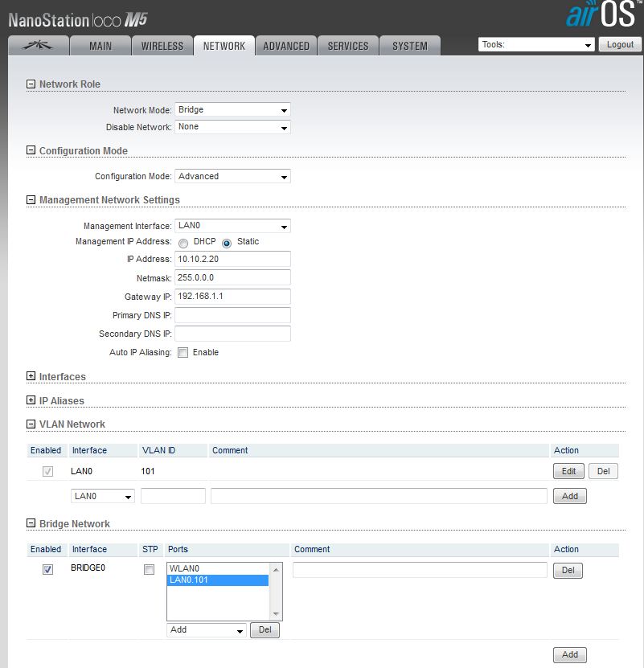Click the Logout button
The image size is (644, 668).
pos(620,44)
